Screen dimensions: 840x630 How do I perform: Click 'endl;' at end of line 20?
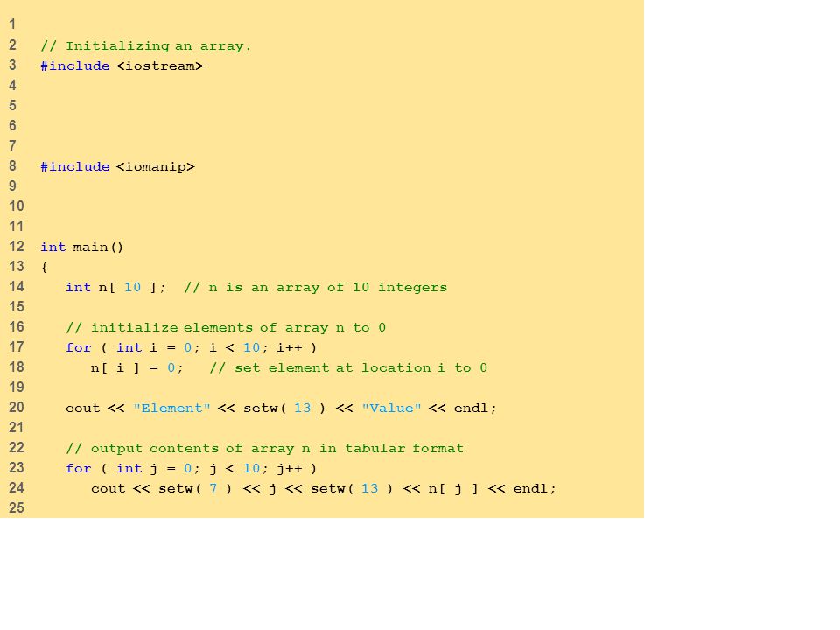pos(475,409)
